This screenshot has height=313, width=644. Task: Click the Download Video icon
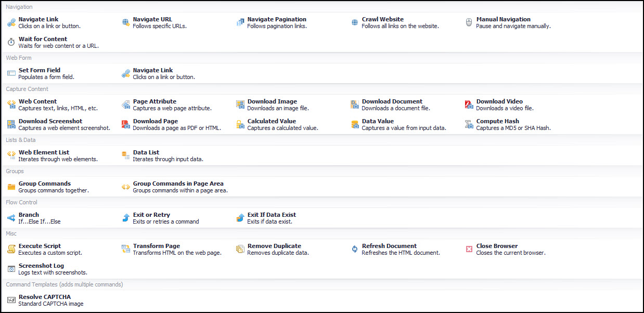[x=469, y=105]
